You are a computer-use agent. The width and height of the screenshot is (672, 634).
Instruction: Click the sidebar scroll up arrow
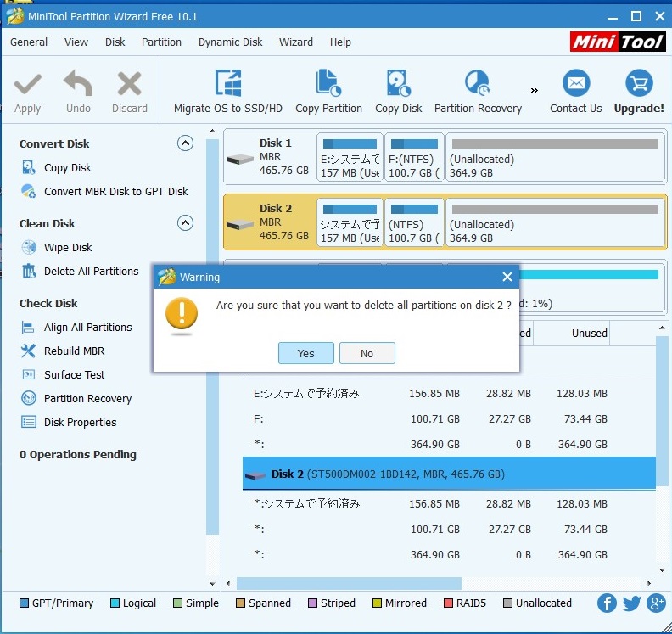tap(212, 131)
